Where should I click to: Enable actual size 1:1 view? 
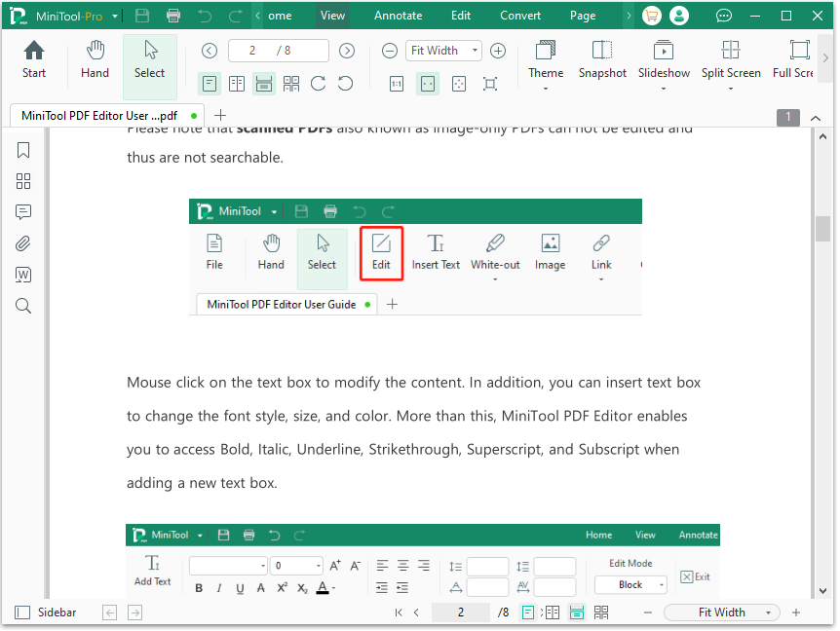pyautogui.click(x=397, y=84)
